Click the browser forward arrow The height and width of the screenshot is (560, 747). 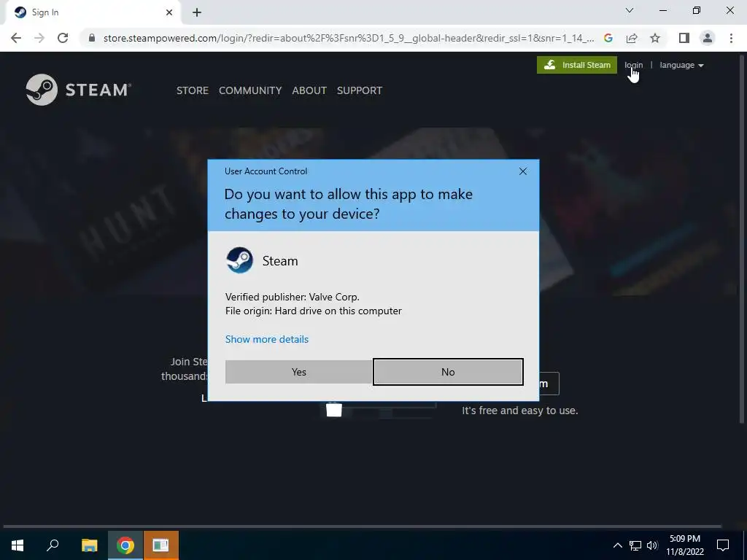(39, 38)
